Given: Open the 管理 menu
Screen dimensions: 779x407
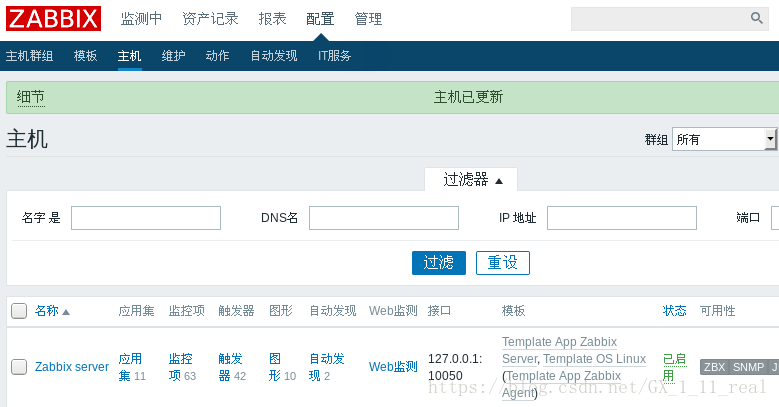Looking at the screenshot, I should pyautogui.click(x=368, y=19).
